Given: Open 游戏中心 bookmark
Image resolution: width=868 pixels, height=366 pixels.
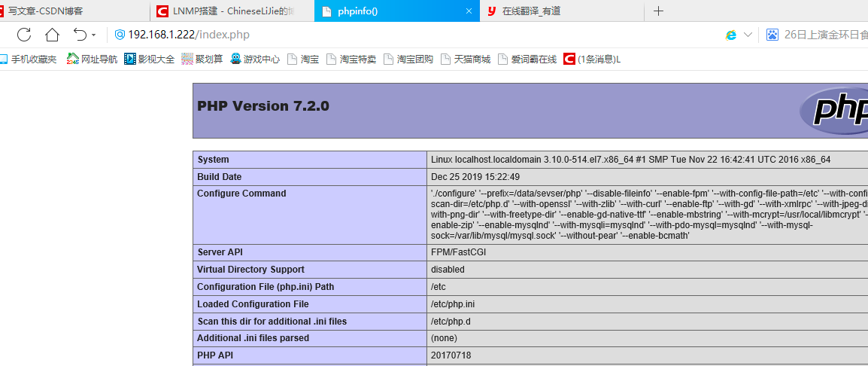Looking at the screenshot, I should (x=255, y=59).
